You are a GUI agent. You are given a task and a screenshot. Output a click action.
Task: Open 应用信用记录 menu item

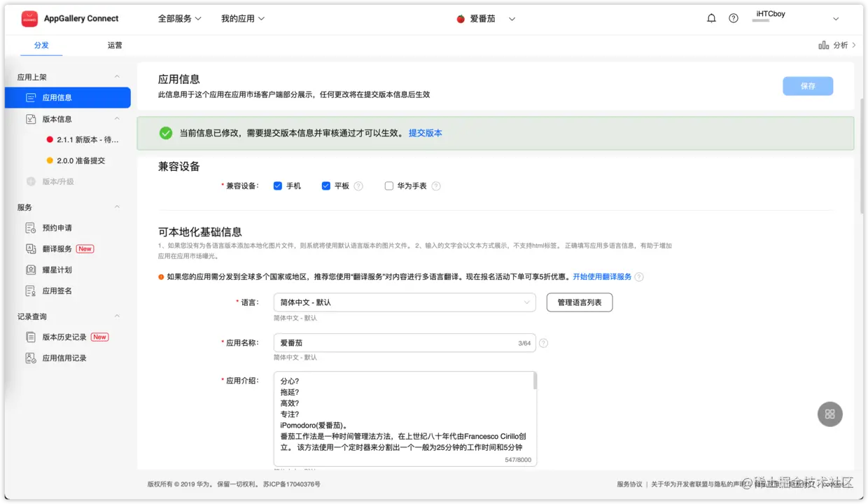[x=64, y=358]
